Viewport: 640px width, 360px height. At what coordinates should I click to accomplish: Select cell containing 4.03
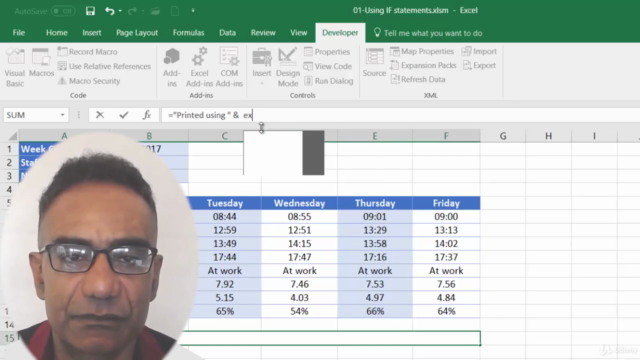[x=299, y=298]
